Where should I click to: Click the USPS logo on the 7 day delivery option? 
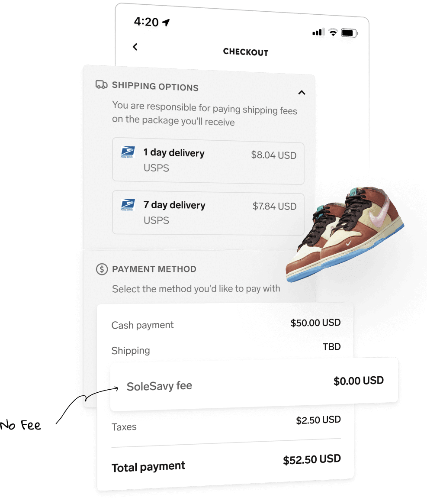[x=128, y=204]
